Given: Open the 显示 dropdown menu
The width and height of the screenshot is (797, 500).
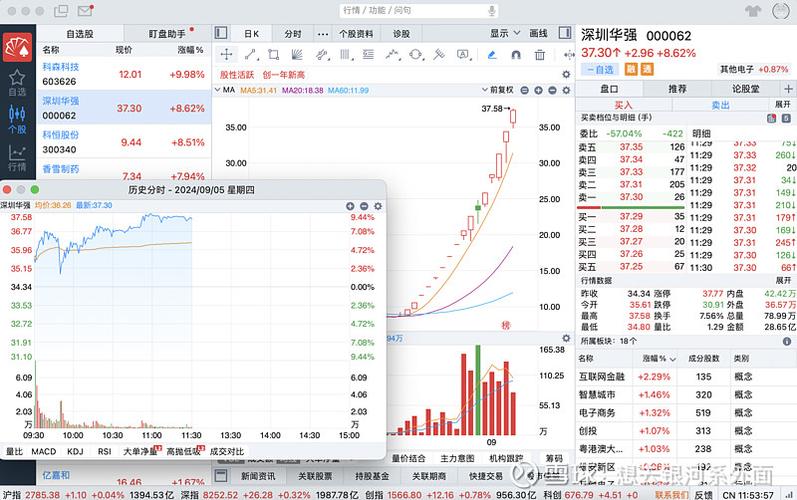Looking at the screenshot, I should (x=503, y=33).
